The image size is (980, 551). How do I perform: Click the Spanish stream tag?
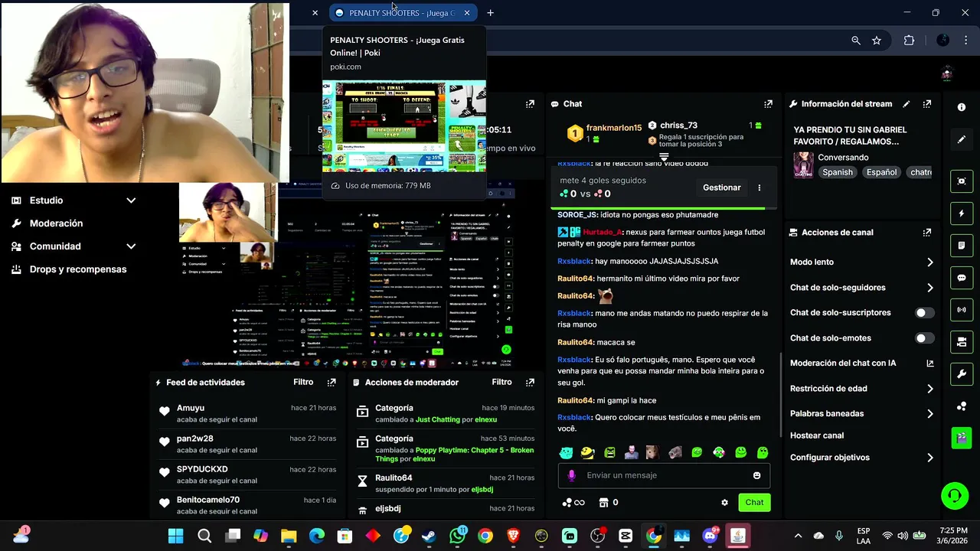838,173
